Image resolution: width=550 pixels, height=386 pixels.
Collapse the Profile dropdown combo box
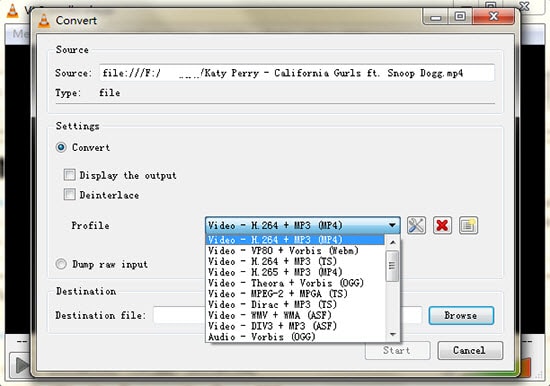(x=302, y=225)
